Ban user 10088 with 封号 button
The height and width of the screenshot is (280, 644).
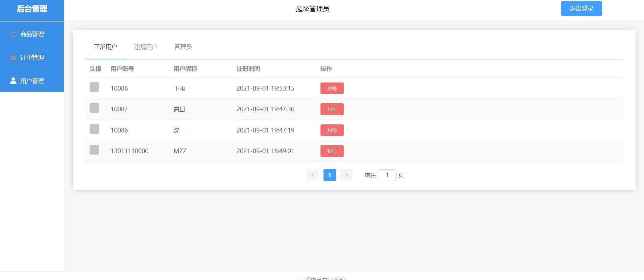click(332, 88)
